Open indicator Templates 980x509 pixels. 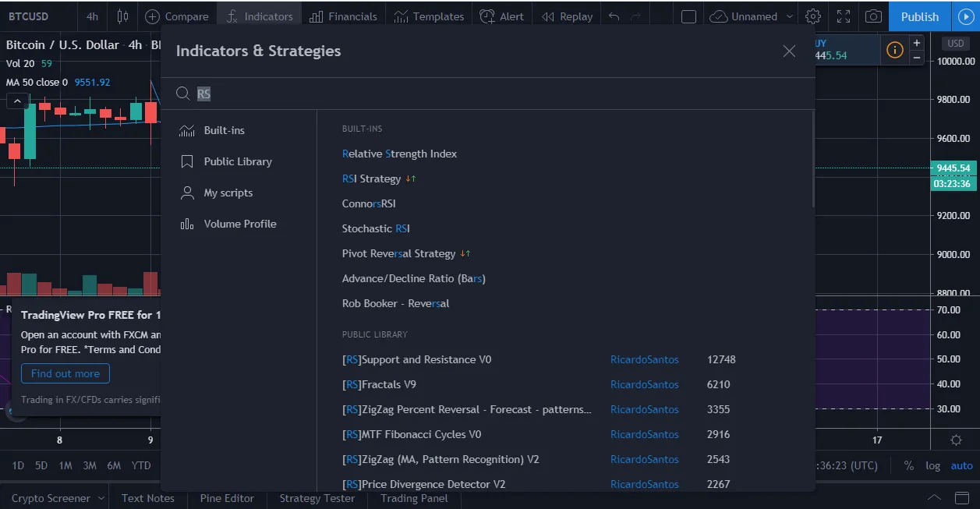pos(428,16)
